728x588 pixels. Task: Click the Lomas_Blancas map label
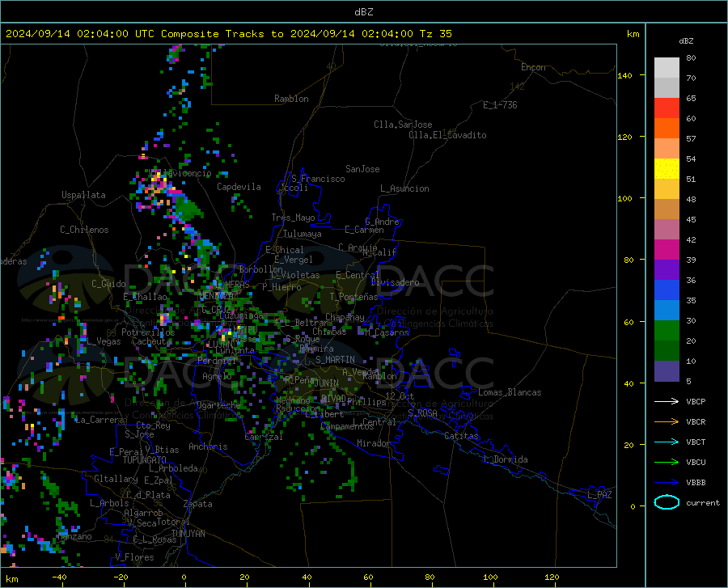(510, 392)
